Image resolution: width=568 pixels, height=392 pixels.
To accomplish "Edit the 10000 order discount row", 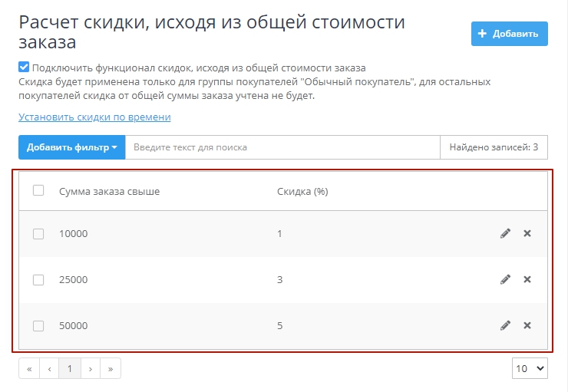I will point(505,234).
